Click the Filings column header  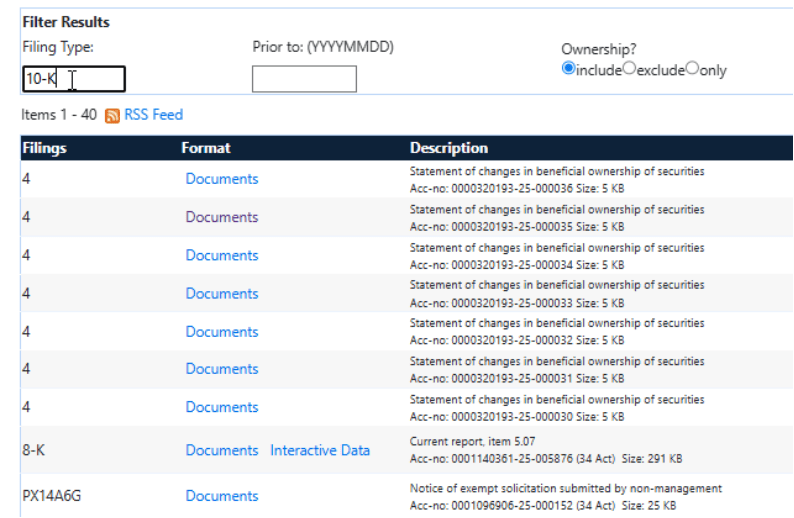click(44, 148)
